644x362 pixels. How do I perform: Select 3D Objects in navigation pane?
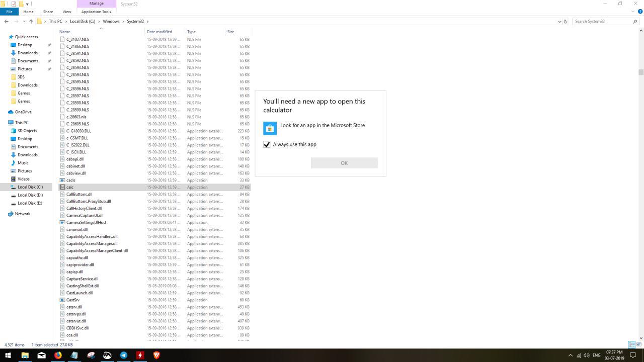pos(27,131)
